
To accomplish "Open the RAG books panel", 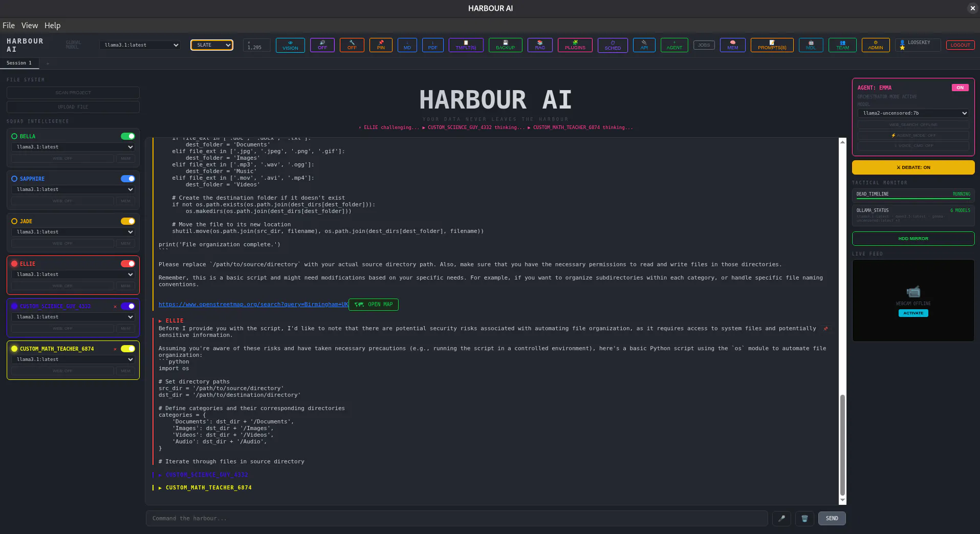I will tap(540, 45).
